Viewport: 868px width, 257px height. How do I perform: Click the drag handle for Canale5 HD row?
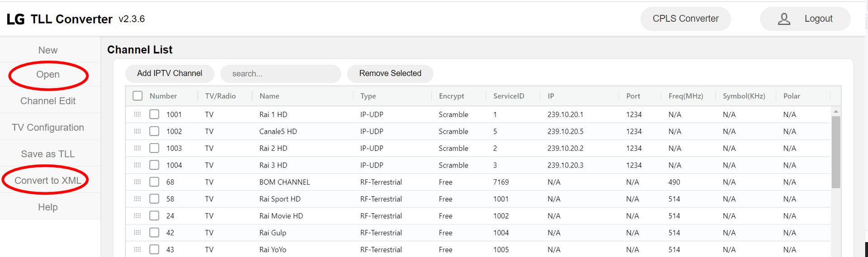137,131
